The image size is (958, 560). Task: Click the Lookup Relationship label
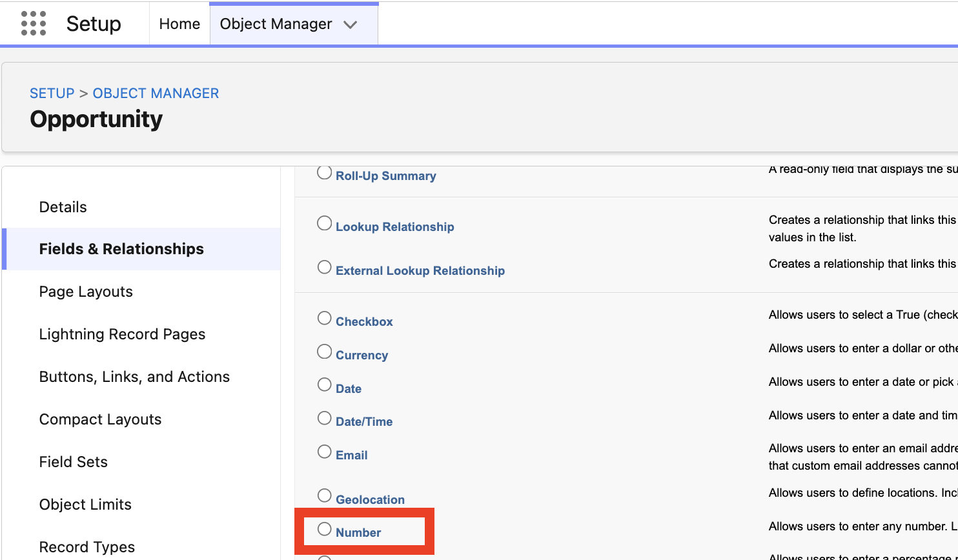point(395,227)
